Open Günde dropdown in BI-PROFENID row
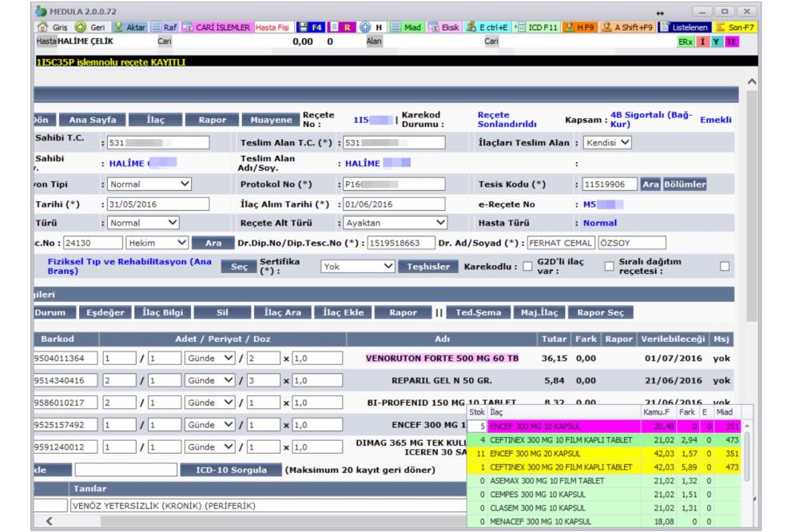The width and height of the screenshot is (799, 532). [x=209, y=403]
